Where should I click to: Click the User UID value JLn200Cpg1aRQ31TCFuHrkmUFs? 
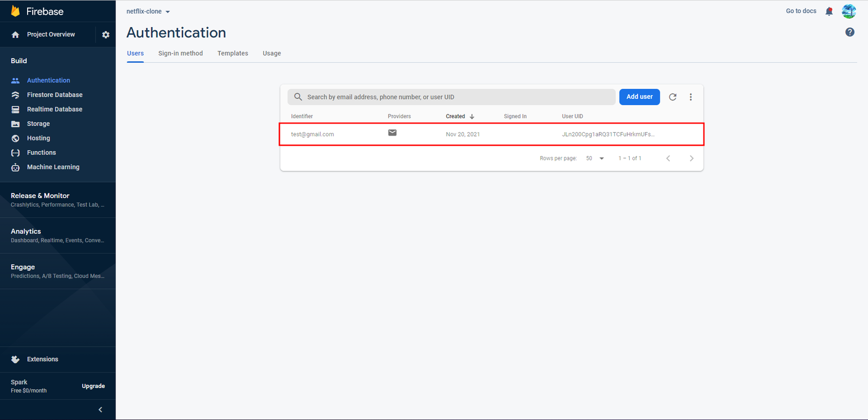pyautogui.click(x=608, y=134)
